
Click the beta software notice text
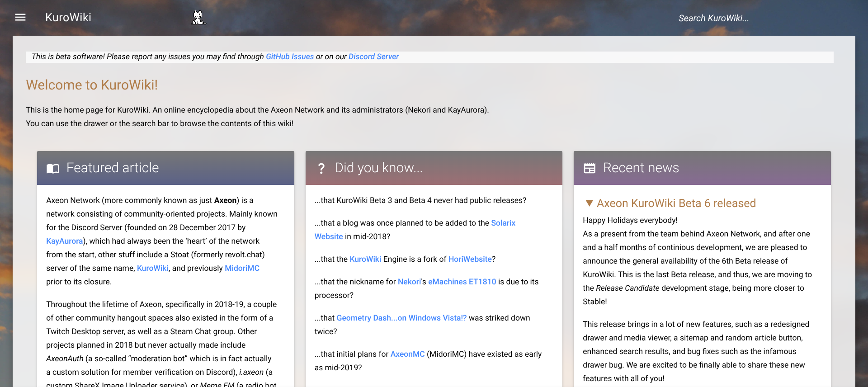215,57
